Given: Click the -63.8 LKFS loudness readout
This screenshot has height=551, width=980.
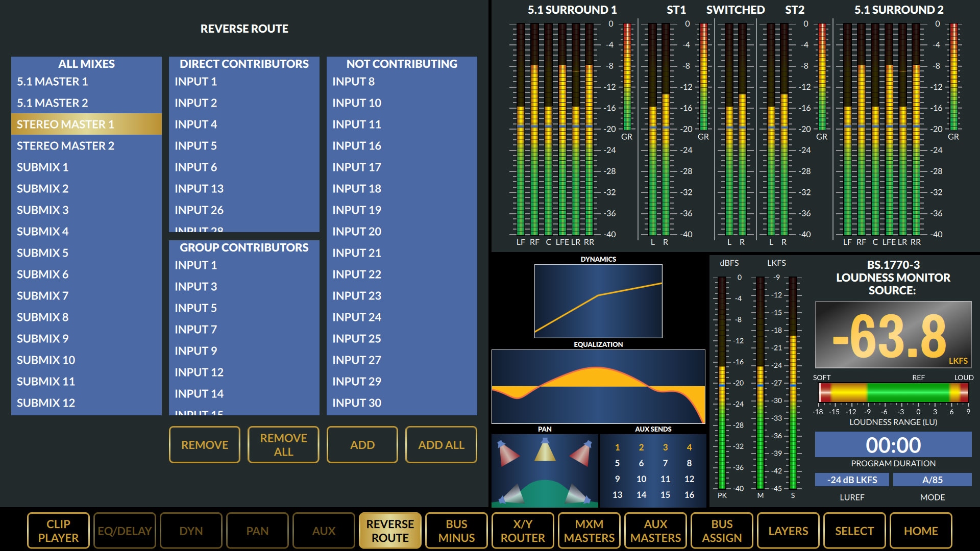Looking at the screenshot, I should coord(893,335).
